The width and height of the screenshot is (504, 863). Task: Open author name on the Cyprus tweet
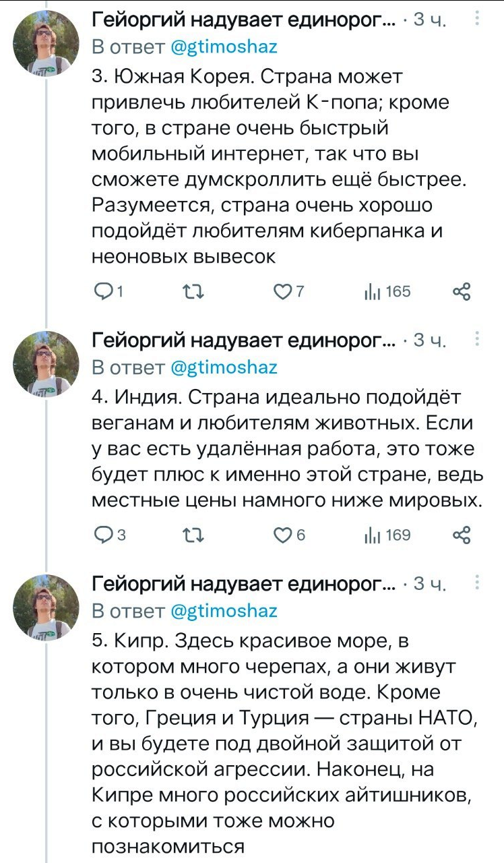tap(244, 584)
